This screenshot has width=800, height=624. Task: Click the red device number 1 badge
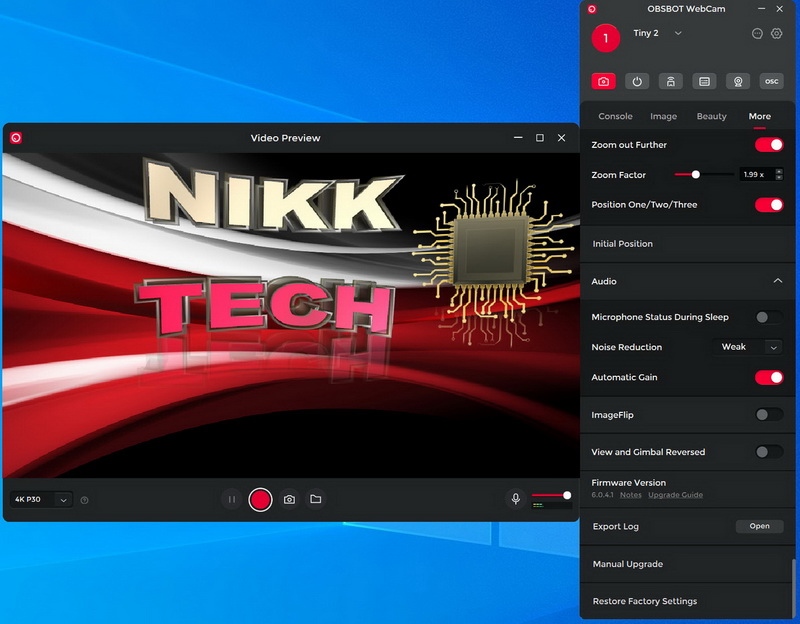606,38
